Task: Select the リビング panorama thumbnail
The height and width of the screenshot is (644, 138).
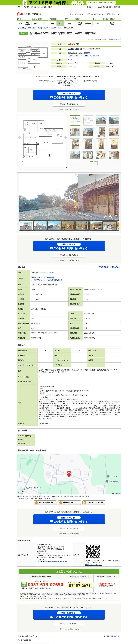Action: [x=82, y=226]
